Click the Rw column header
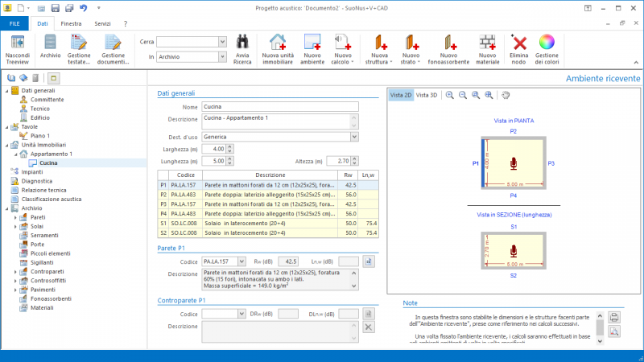 [x=348, y=175]
